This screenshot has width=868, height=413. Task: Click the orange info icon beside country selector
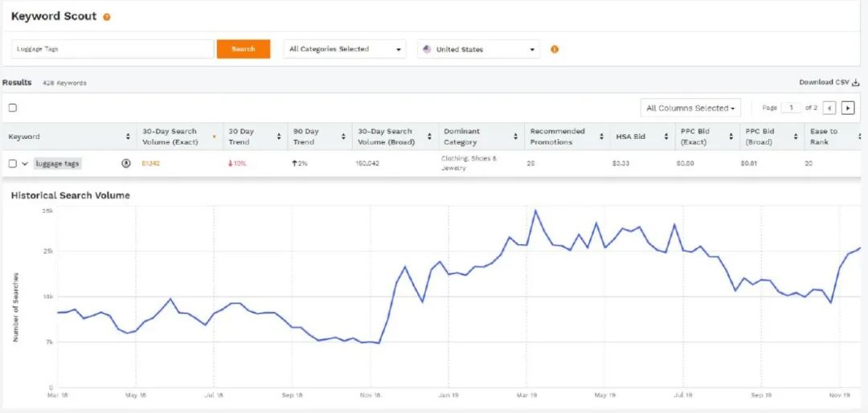coord(555,49)
